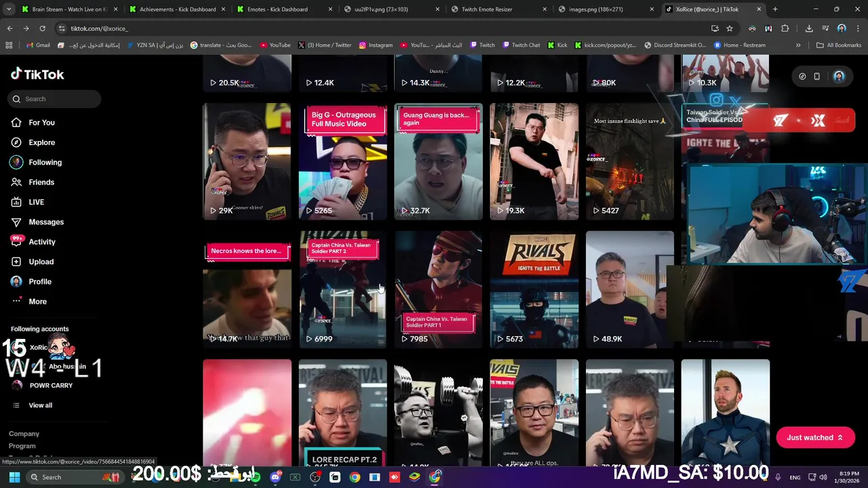Open the YouTube bookmark
Viewport: 868px width, 488px height.
[274, 45]
